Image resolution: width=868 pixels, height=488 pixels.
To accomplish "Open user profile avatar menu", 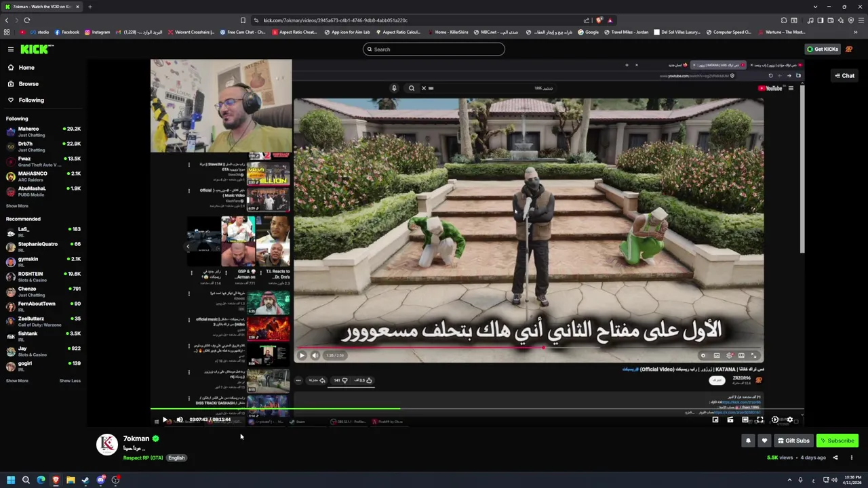I will 849,49.
